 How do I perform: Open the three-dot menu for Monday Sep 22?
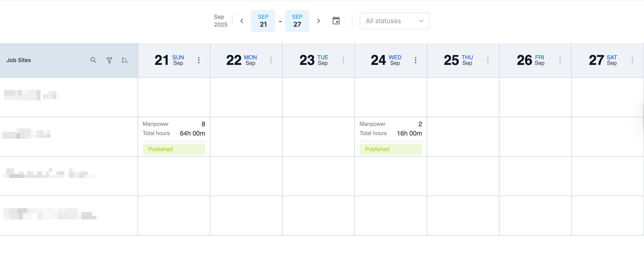pos(271,60)
